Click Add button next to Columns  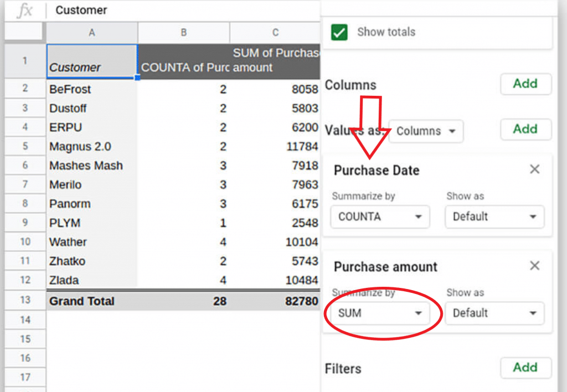pos(525,84)
